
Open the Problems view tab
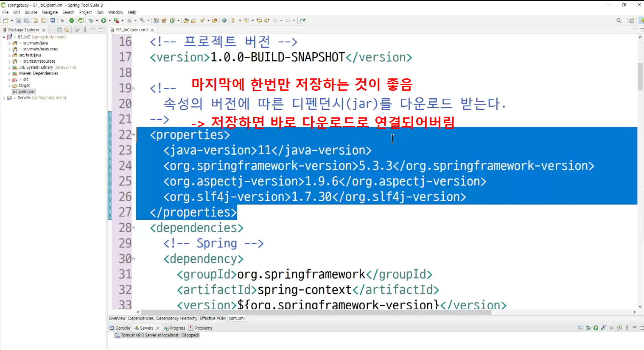(x=201, y=328)
